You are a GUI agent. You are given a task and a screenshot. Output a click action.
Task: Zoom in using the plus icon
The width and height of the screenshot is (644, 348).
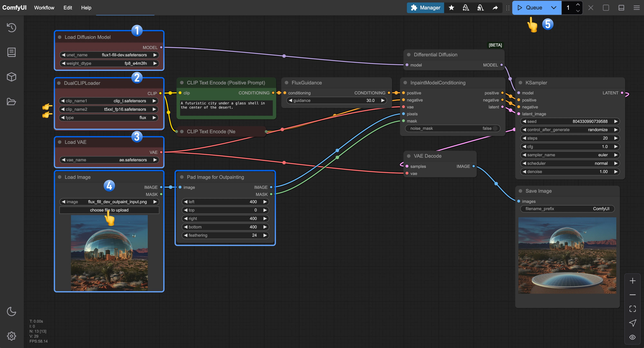(x=633, y=280)
